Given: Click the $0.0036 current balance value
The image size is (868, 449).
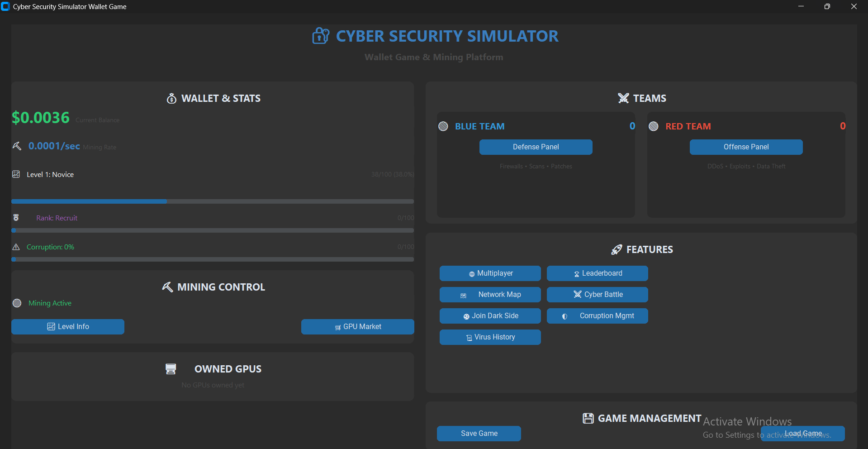Looking at the screenshot, I should click(x=41, y=118).
